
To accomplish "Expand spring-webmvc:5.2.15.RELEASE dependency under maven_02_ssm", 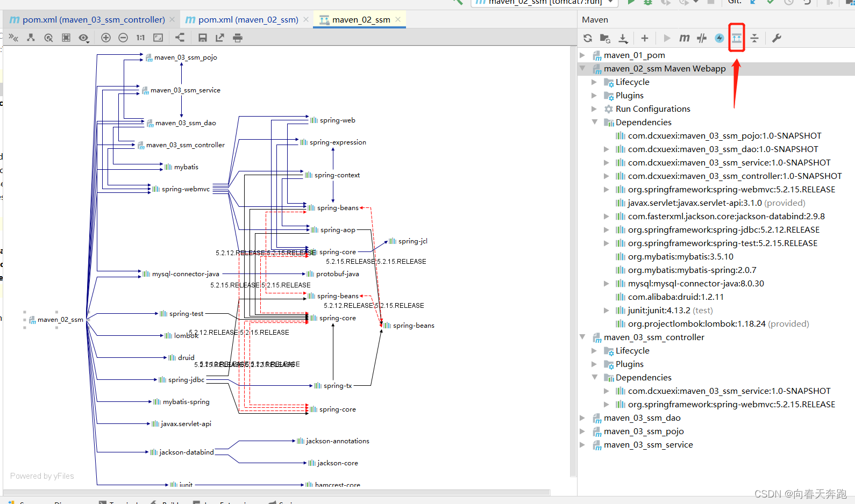I will click(x=607, y=190).
